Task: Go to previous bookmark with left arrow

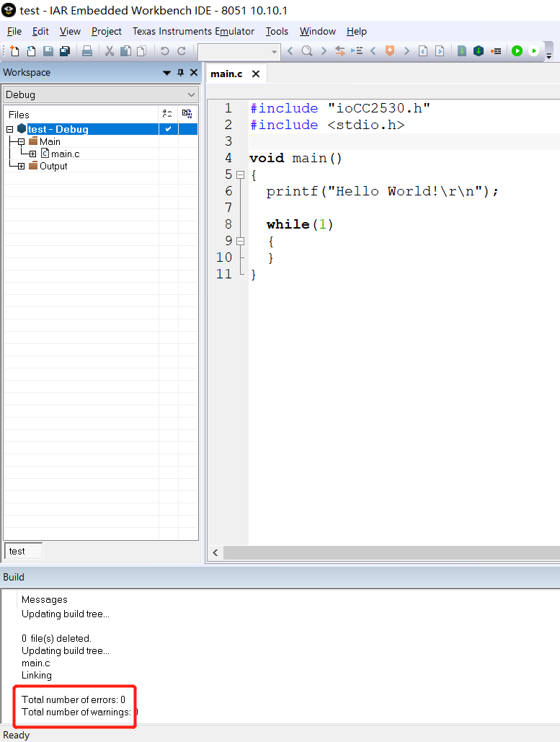Action: point(373,50)
